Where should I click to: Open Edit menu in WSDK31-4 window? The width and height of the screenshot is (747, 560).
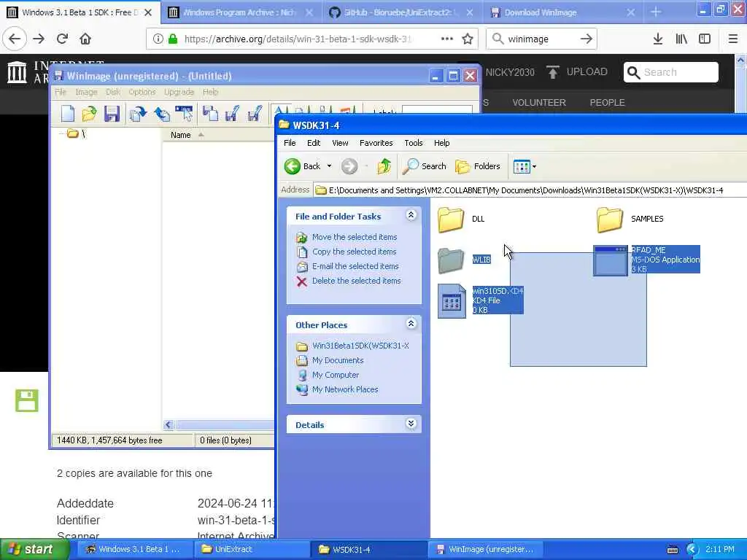pyautogui.click(x=314, y=143)
